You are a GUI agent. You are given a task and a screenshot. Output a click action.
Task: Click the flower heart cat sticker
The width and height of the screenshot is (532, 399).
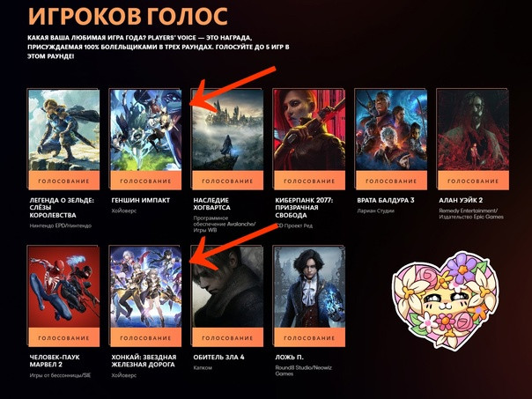coord(446,300)
